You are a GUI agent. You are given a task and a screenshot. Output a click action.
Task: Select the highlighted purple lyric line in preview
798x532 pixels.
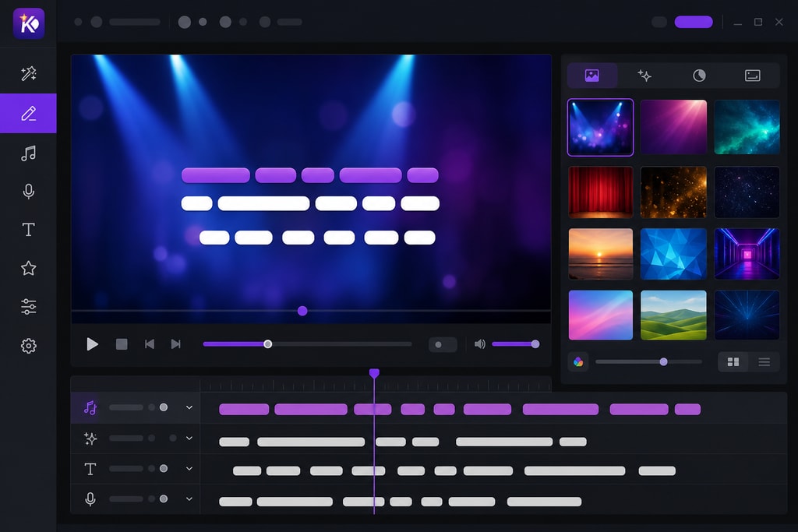[310, 175]
